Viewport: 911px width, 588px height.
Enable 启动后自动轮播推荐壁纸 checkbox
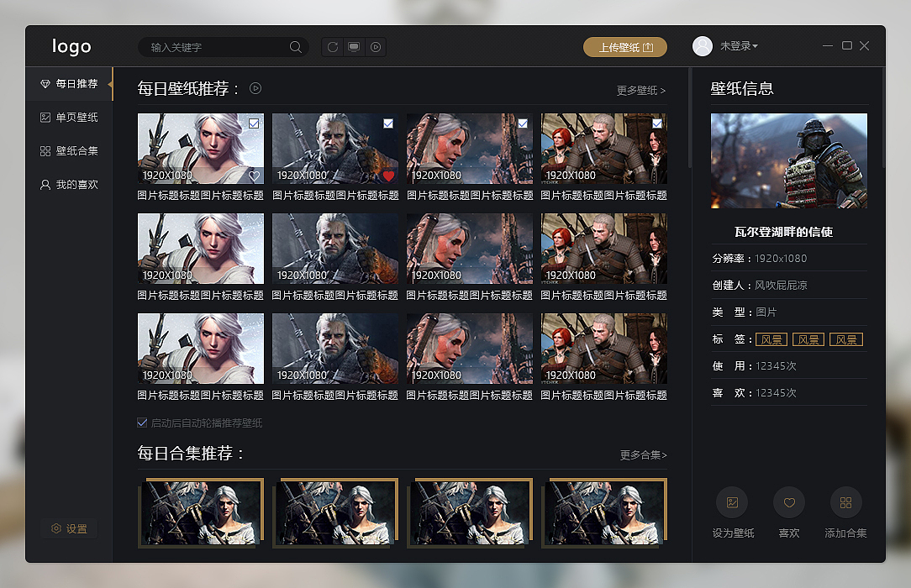143,423
